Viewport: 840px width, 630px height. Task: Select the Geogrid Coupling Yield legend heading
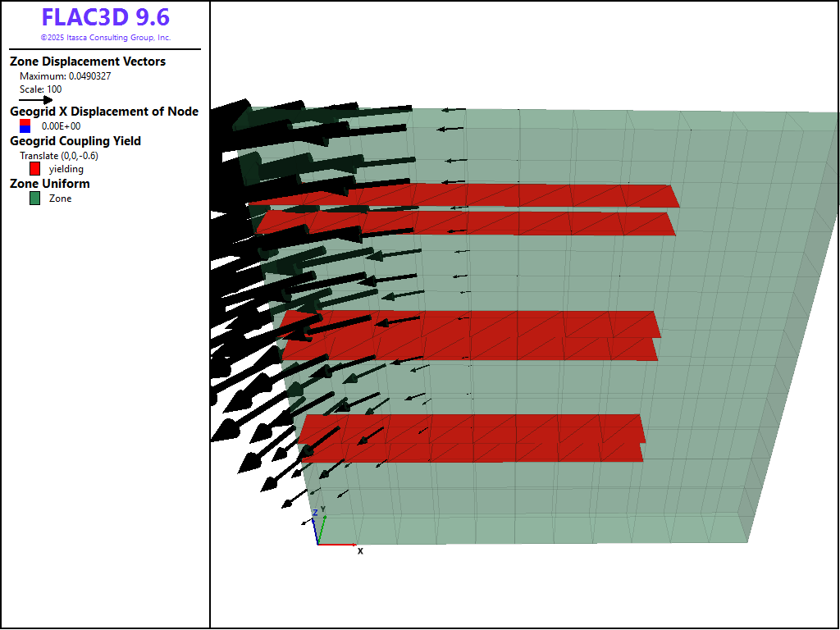tap(75, 141)
